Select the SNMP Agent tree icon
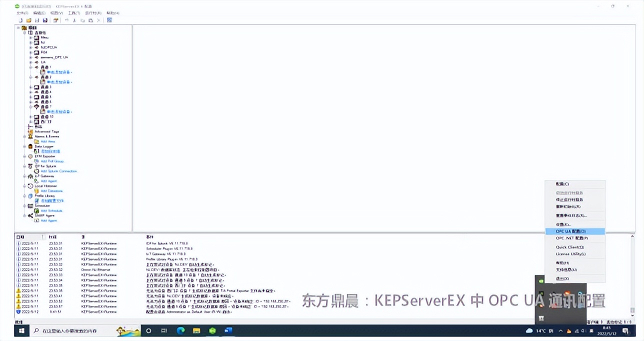This screenshot has width=644, height=341. click(x=30, y=215)
